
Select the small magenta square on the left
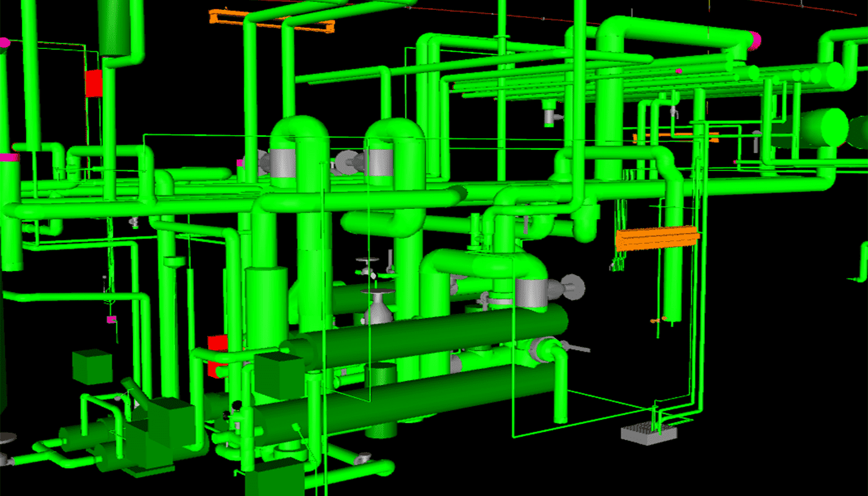112,319
